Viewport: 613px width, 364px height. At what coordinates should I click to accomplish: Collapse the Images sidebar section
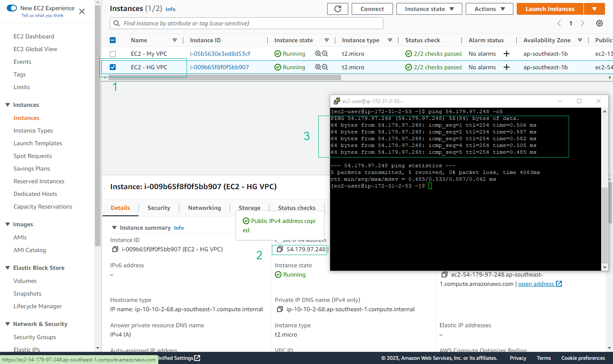[8, 224]
